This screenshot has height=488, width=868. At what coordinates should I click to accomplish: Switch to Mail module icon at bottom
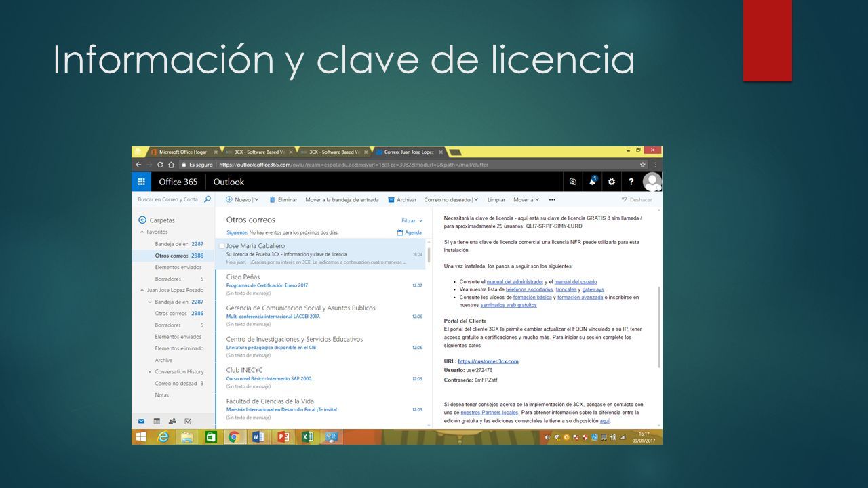(141, 421)
